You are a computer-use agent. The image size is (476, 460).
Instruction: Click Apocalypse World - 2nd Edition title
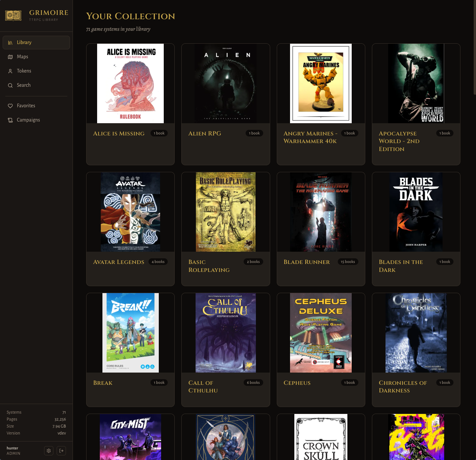399,141
